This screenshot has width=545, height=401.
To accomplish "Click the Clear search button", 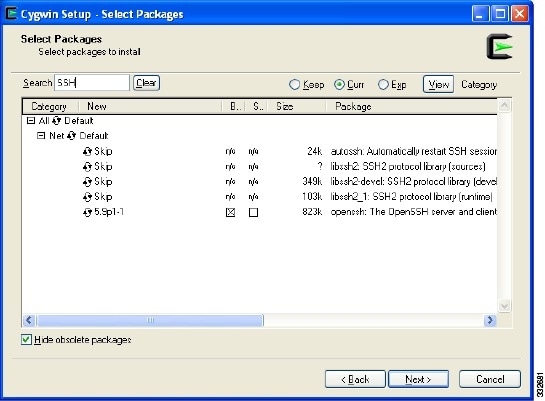I will 146,83.
